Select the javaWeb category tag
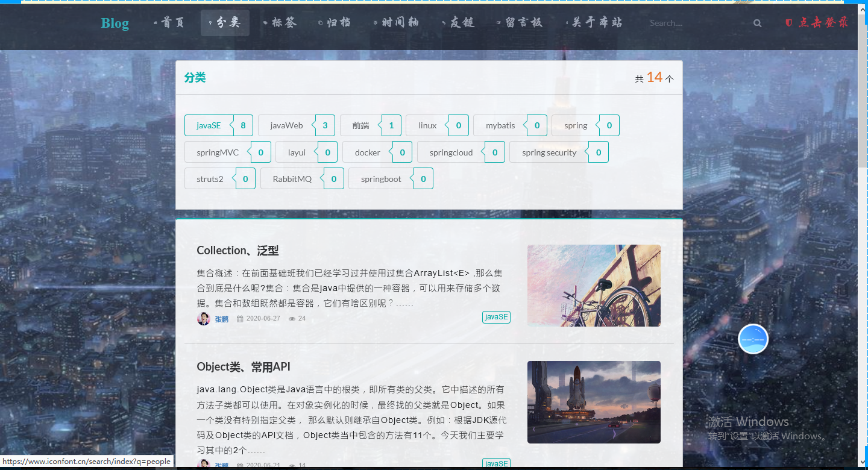 pyautogui.click(x=297, y=125)
